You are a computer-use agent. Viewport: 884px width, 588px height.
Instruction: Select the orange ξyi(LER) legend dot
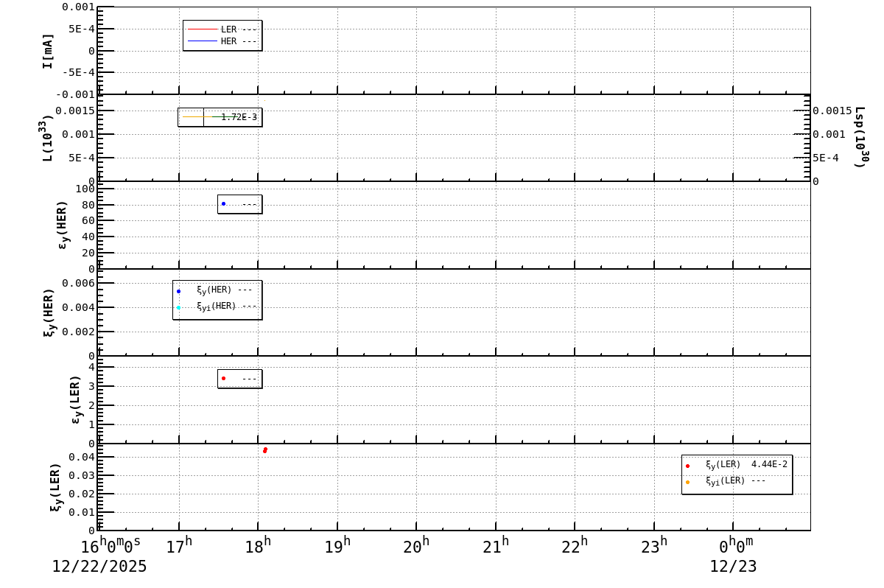[687, 482]
